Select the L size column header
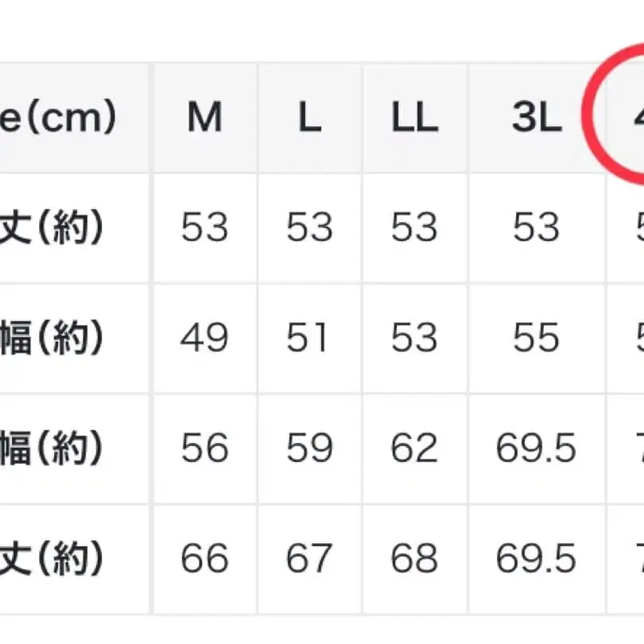Viewport: 644px width, 644px height. [x=309, y=118]
